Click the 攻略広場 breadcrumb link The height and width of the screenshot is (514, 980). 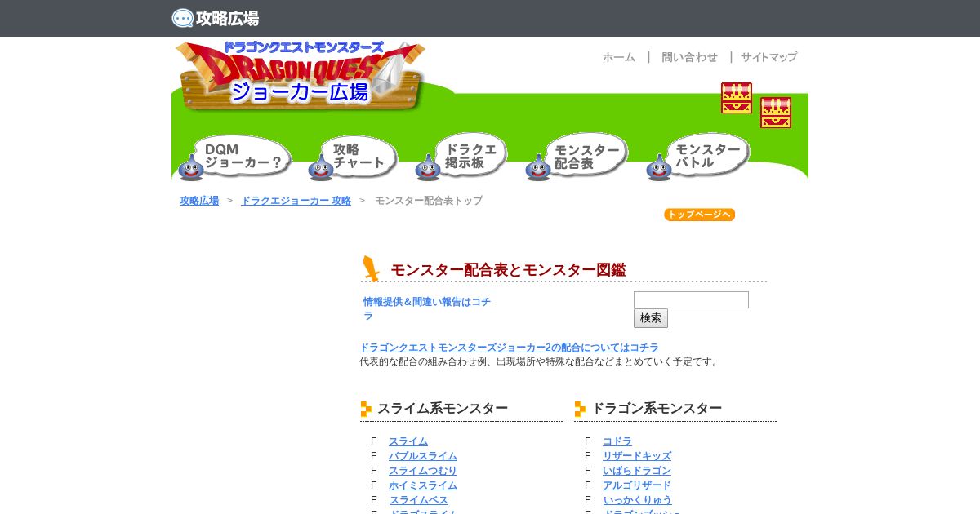click(199, 201)
